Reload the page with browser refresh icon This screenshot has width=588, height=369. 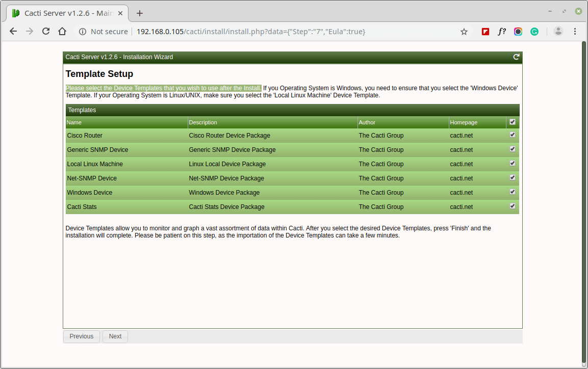[x=46, y=32]
